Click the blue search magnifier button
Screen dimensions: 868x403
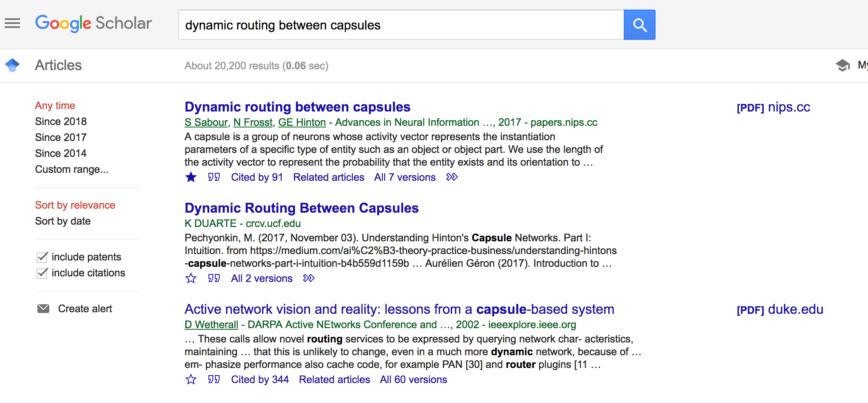[639, 25]
